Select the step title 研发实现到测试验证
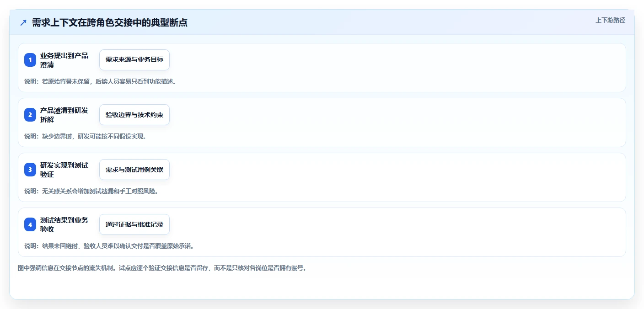The height and width of the screenshot is (309, 644). tap(64, 170)
